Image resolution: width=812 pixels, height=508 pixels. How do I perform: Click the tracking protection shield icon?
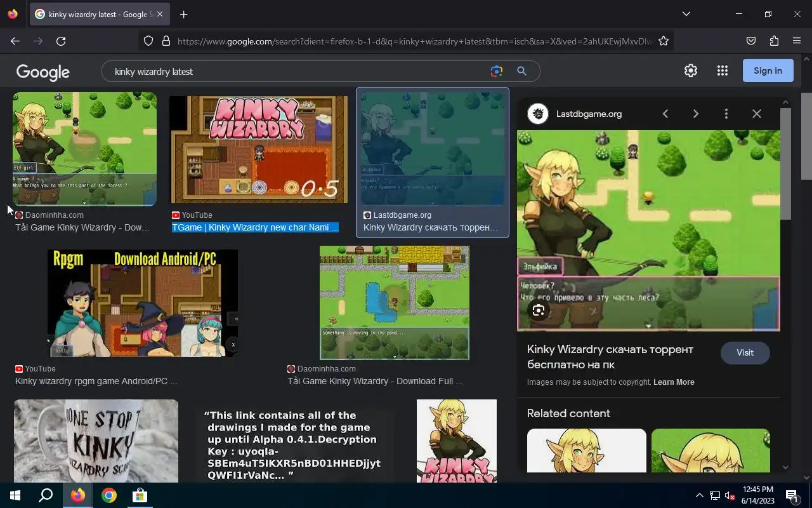(148, 41)
